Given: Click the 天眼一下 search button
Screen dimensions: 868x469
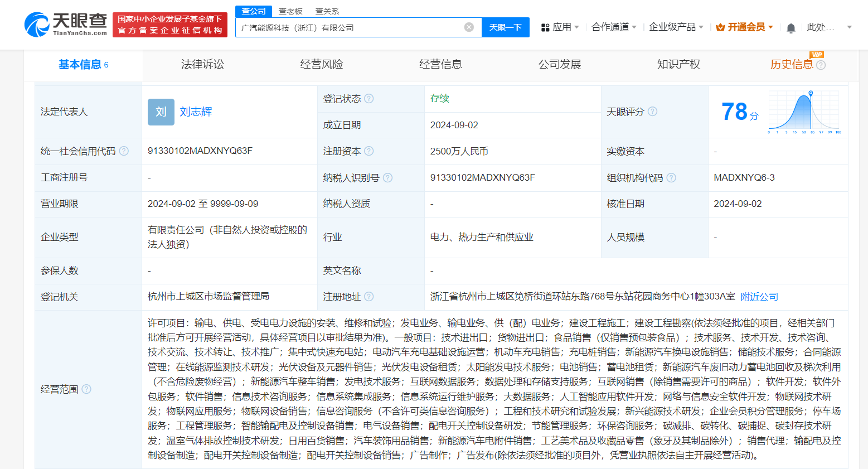Looking at the screenshot, I should coord(505,27).
